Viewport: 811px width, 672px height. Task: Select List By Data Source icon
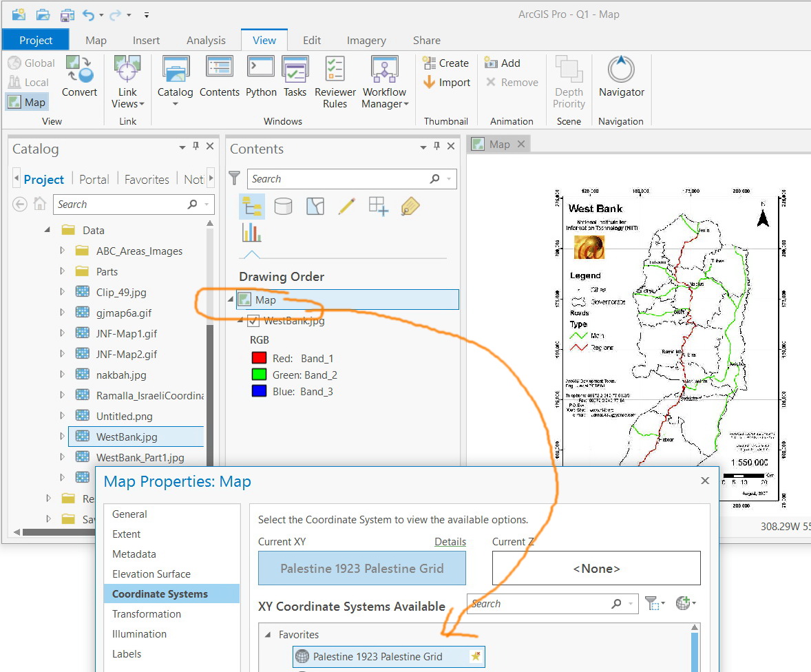(x=283, y=206)
